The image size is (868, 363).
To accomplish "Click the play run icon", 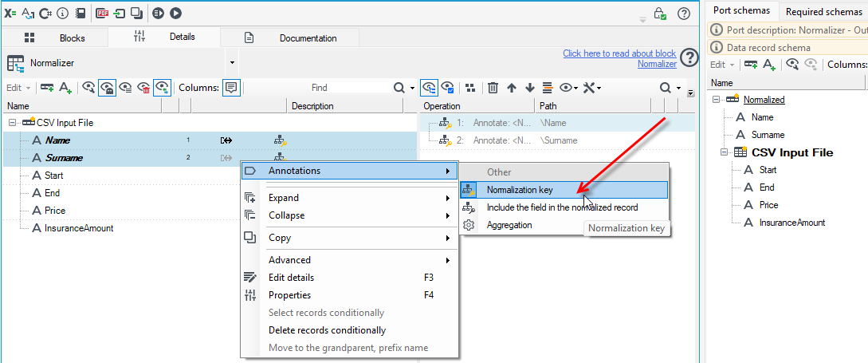I will (x=175, y=14).
